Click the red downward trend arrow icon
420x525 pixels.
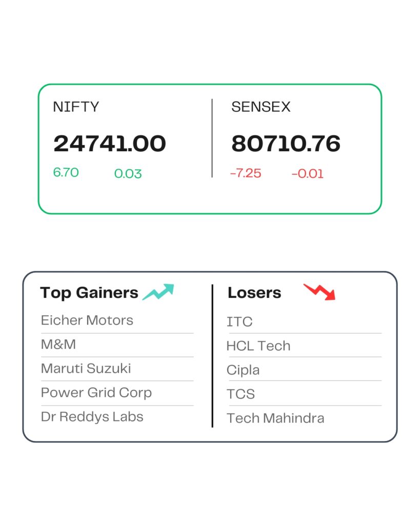319,292
